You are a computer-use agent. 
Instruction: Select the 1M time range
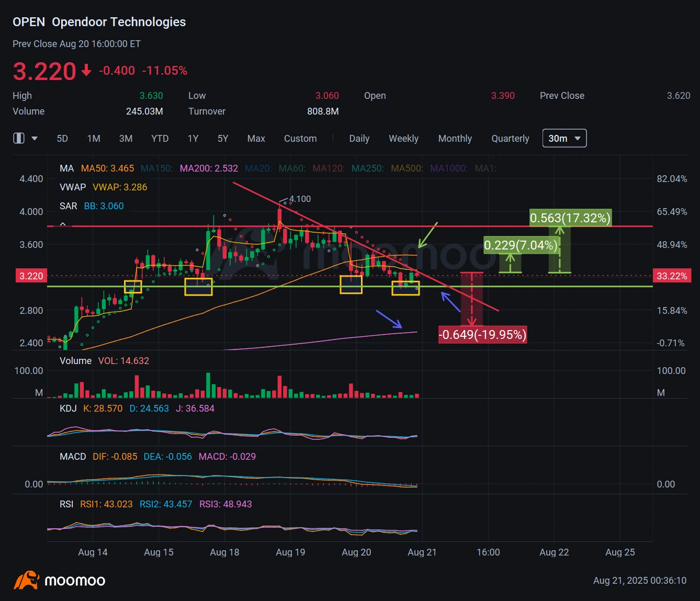coord(94,139)
